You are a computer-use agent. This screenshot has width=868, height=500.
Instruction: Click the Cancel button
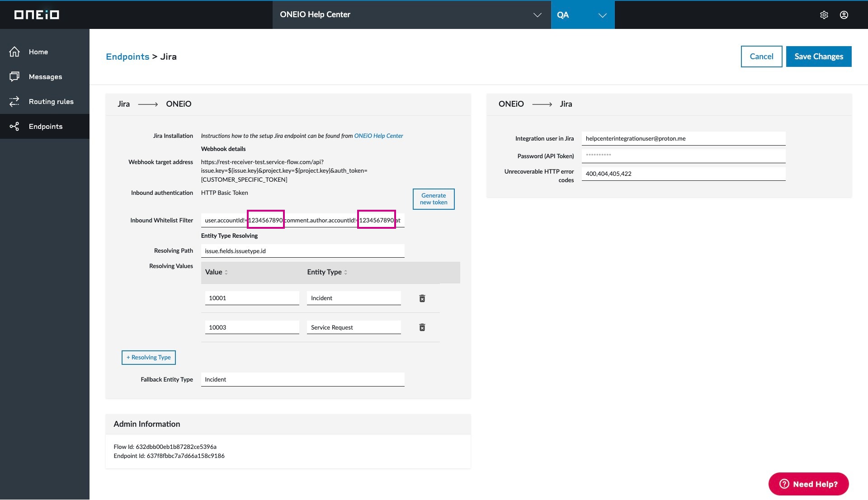(x=761, y=57)
